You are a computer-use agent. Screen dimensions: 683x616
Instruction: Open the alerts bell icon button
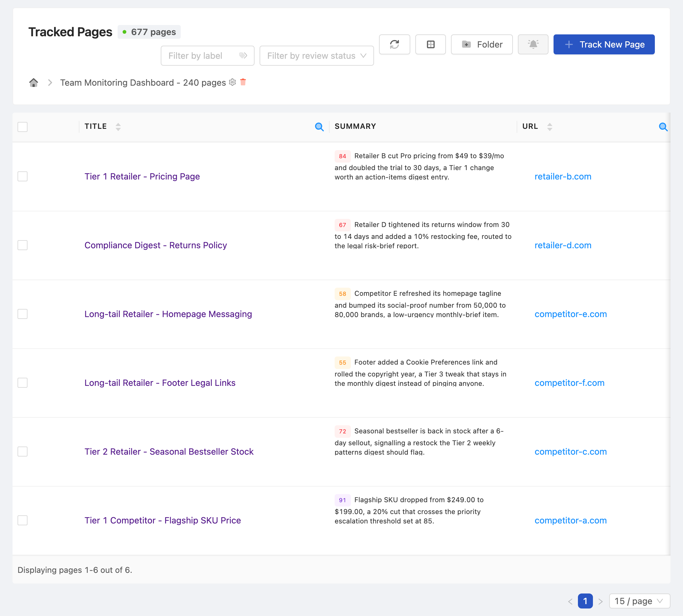tap(533, 44)
